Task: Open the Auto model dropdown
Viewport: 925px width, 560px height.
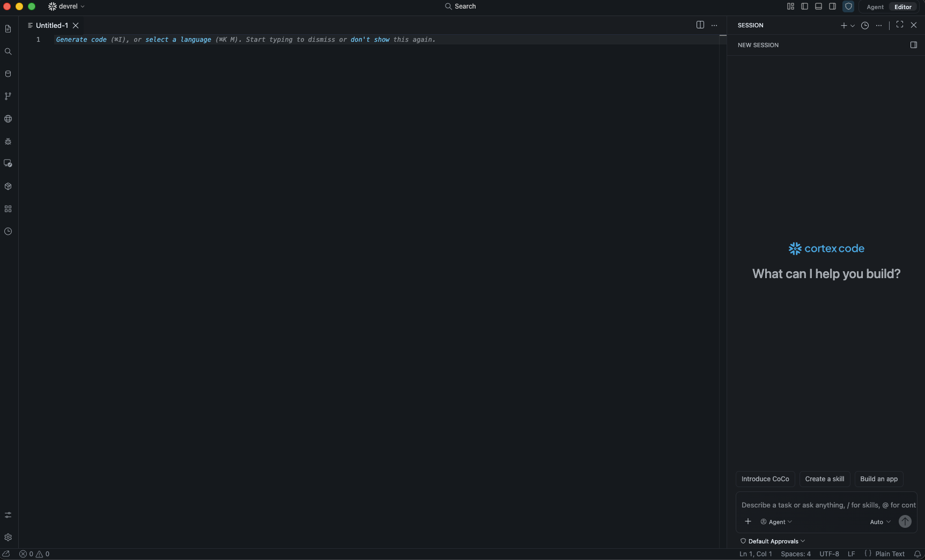Action: click(x=880, y=522)
